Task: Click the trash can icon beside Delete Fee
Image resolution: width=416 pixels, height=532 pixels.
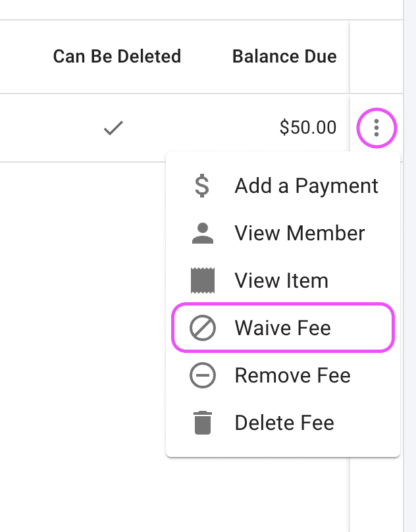Action: [203, 423]
